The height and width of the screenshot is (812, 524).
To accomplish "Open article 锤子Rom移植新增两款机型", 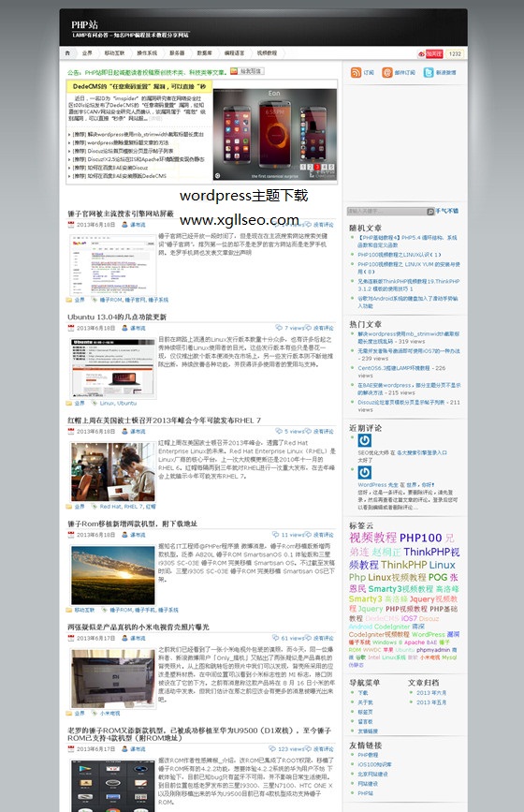I will point(133,524).
